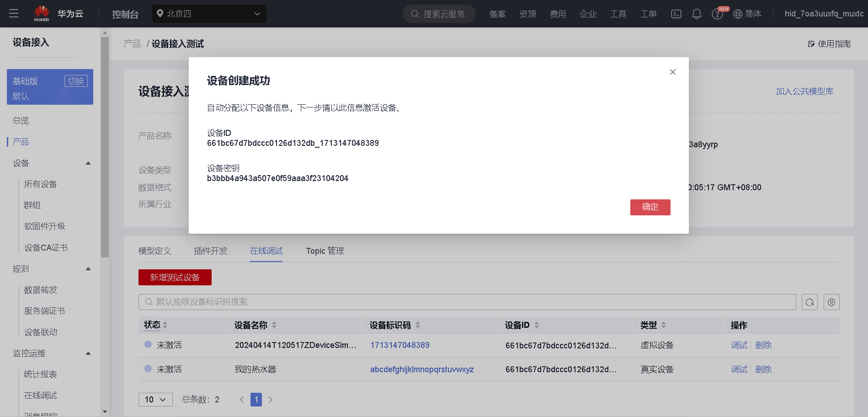Click the globe language icon

(x=738, y=14)
